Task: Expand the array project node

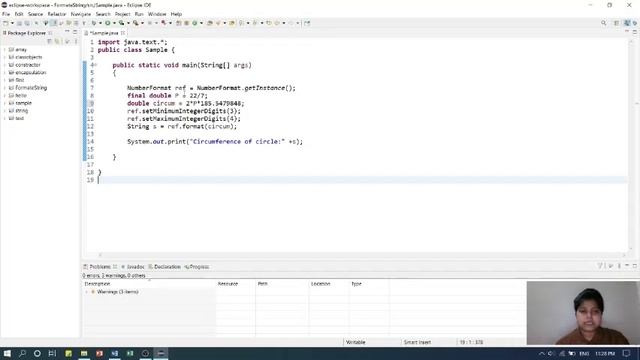Action: tap(4, 49)
